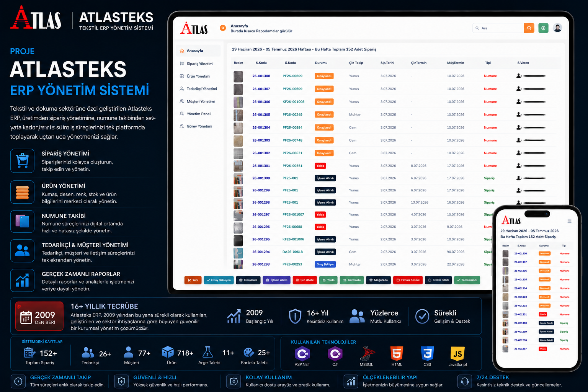Viewport: 588px width, 392px height.
Task: Click the red Yeni button
Action: pos(193,280)
